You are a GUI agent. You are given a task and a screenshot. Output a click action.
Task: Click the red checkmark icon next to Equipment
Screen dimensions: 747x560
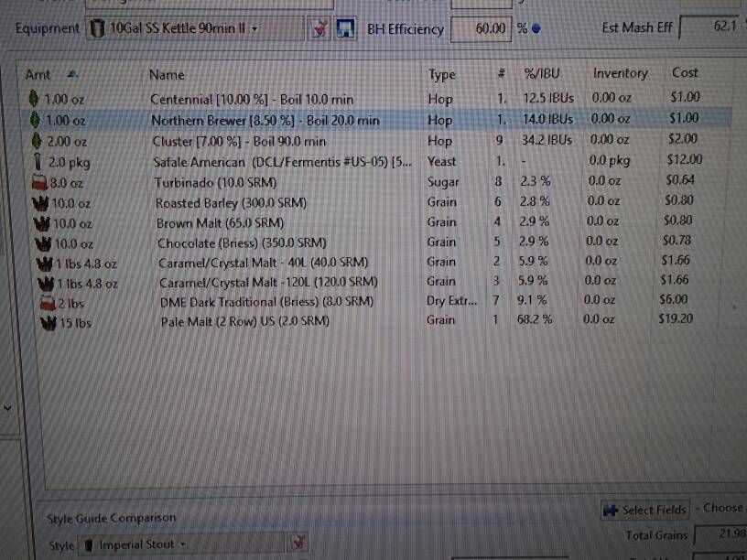pyautogui.click(x=319, y=29)
